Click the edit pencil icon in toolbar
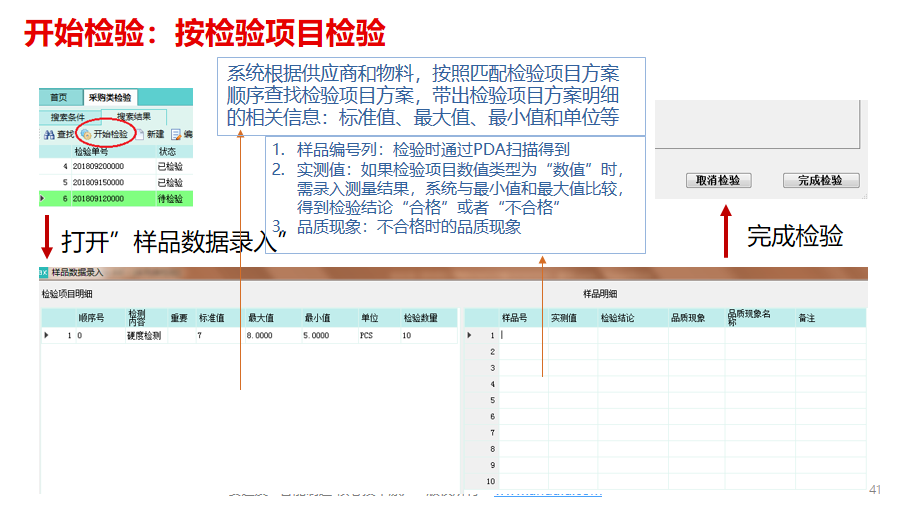 [176, 134]
